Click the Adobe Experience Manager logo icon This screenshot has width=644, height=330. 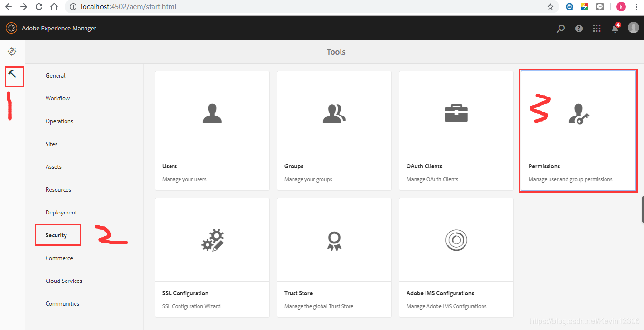click(x=11, y=28)
